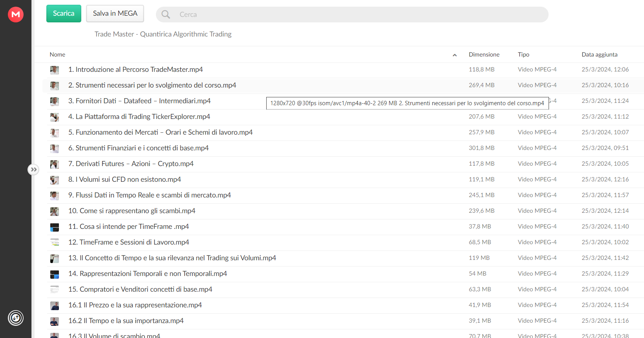
Task: Sort files by the Data aggiunta column
Action: tap(599, 55)
